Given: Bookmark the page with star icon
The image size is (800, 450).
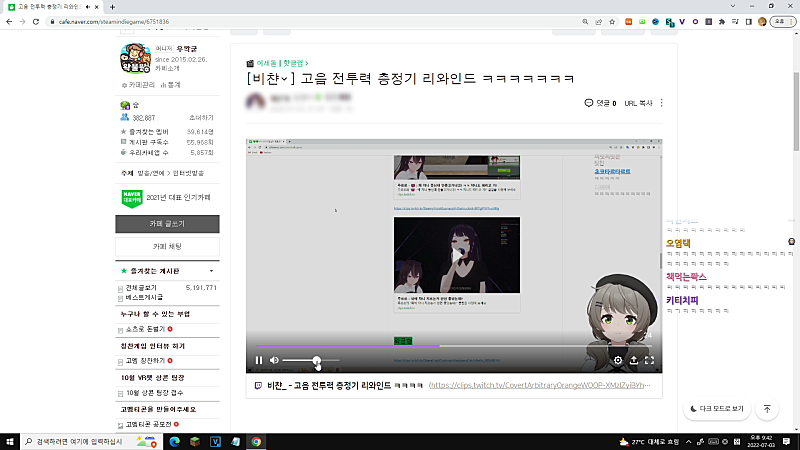Looking at the screenshot, I should 612,22.
